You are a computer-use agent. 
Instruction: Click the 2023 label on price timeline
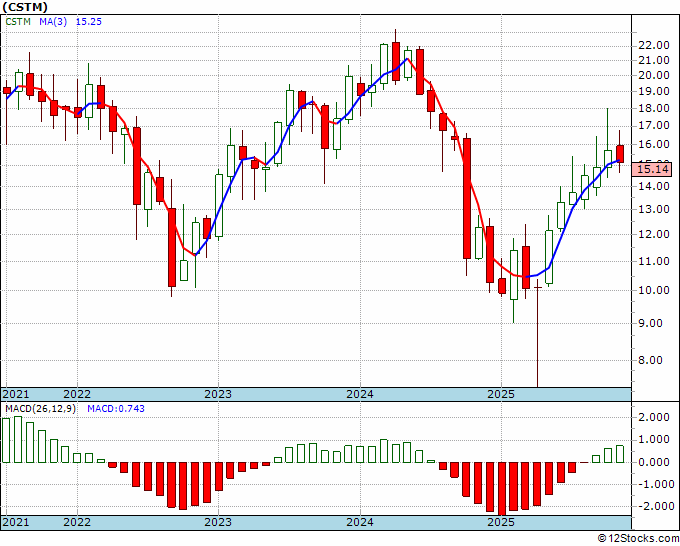[x=218, y=394]
